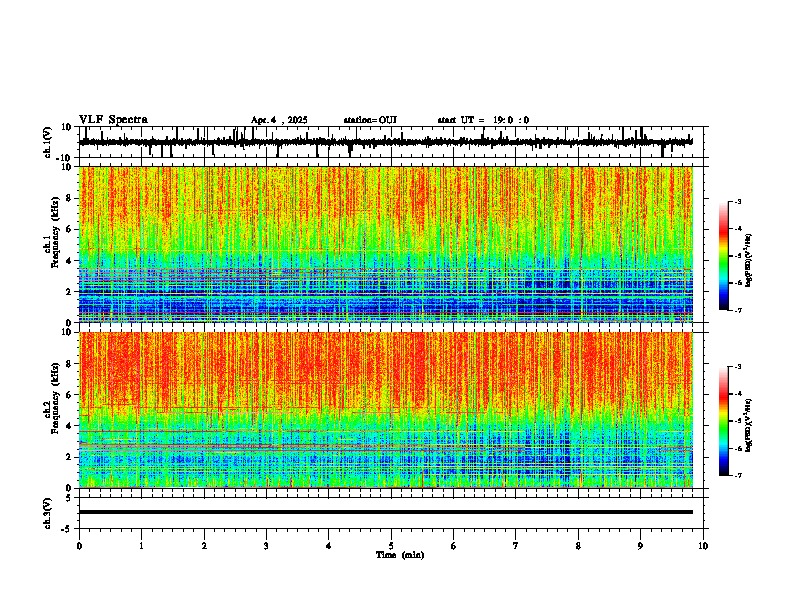
Task: Click time axis tick label "8"
Action: point(578,546)
